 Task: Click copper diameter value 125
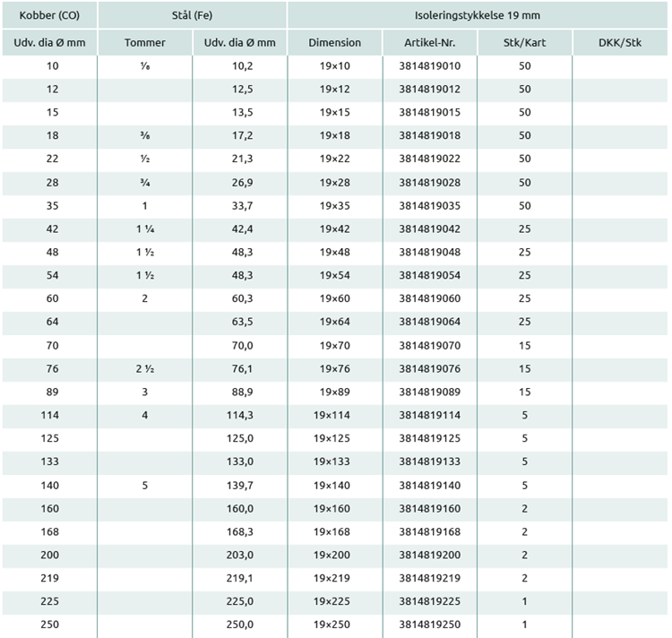pos(49,438)
